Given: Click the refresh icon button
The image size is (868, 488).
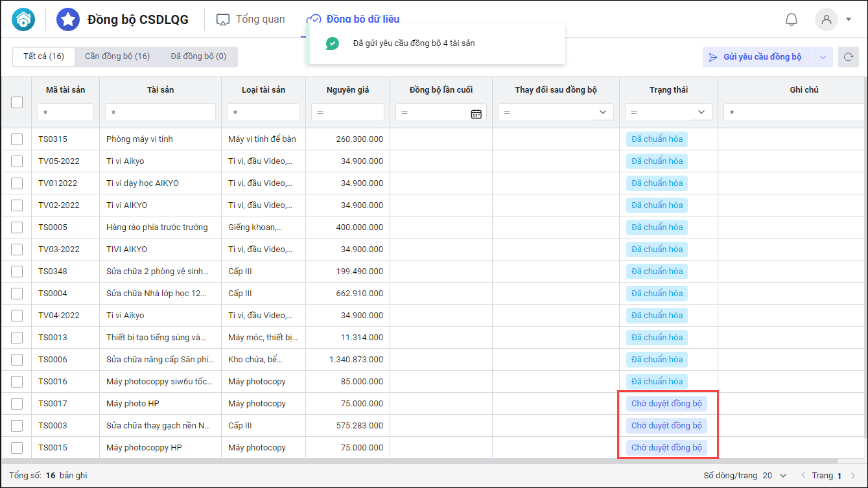Looking at the screenshot, I should [848, 57].
